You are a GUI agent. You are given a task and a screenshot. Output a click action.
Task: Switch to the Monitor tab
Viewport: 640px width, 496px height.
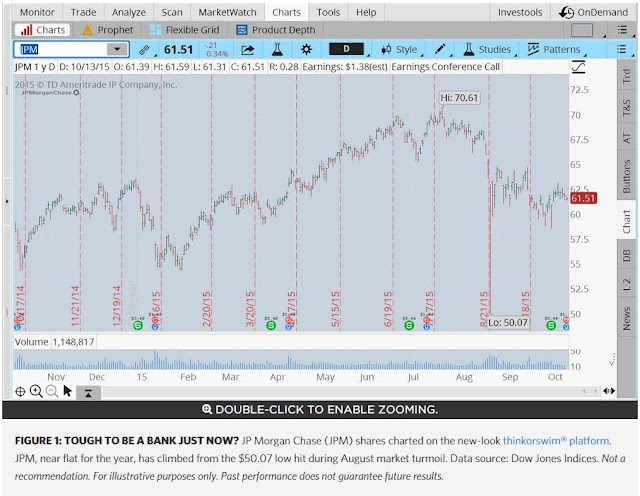(x=37, y=12)
